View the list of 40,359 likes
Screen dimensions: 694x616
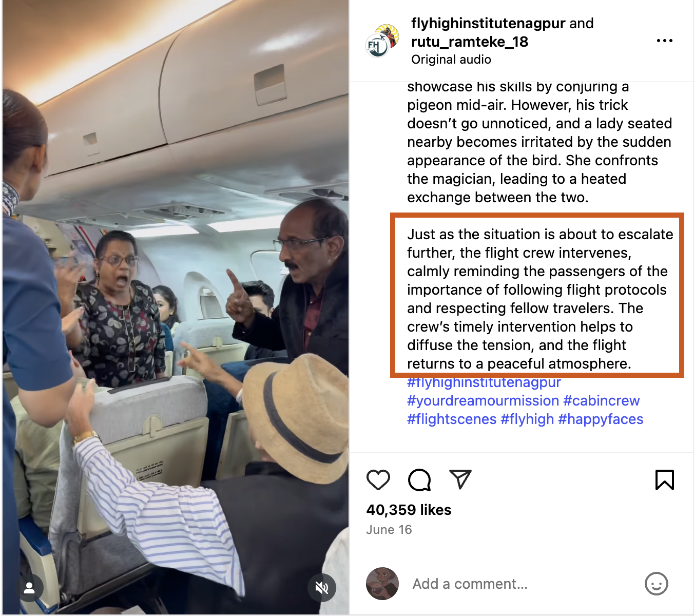[409, 510]
